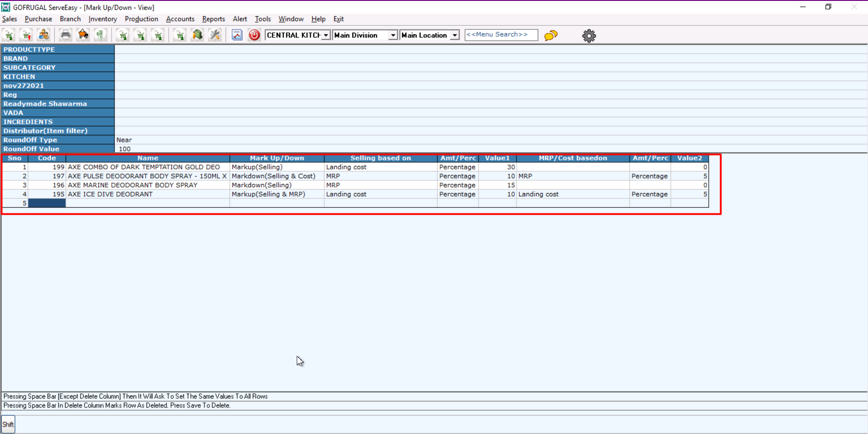The width and height of the screenshot is (868, 434).
Task: Expand the Main Division dropdown
Action: click(393, 35)
